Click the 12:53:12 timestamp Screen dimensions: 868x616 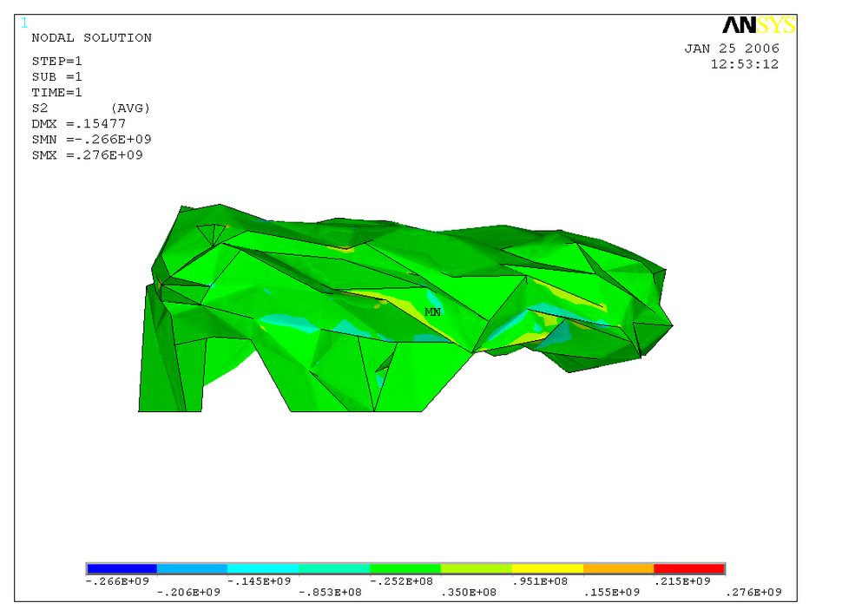[744, 63]
